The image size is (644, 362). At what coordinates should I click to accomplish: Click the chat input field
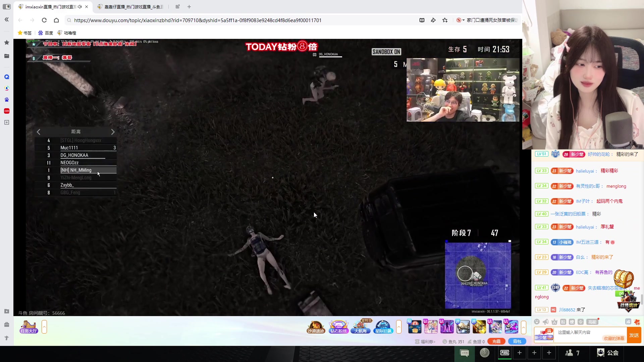(590, 335)
